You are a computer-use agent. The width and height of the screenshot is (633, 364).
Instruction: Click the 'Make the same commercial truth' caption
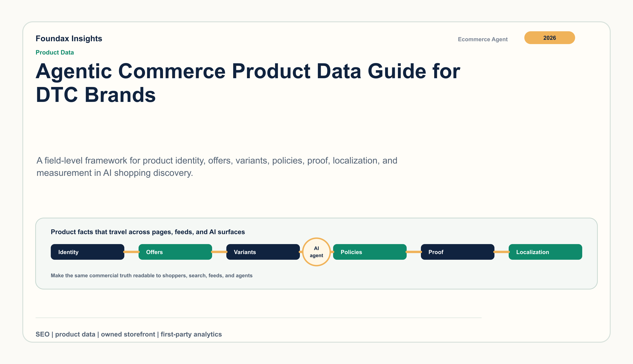pyautogui.click(x=151, y=276)
